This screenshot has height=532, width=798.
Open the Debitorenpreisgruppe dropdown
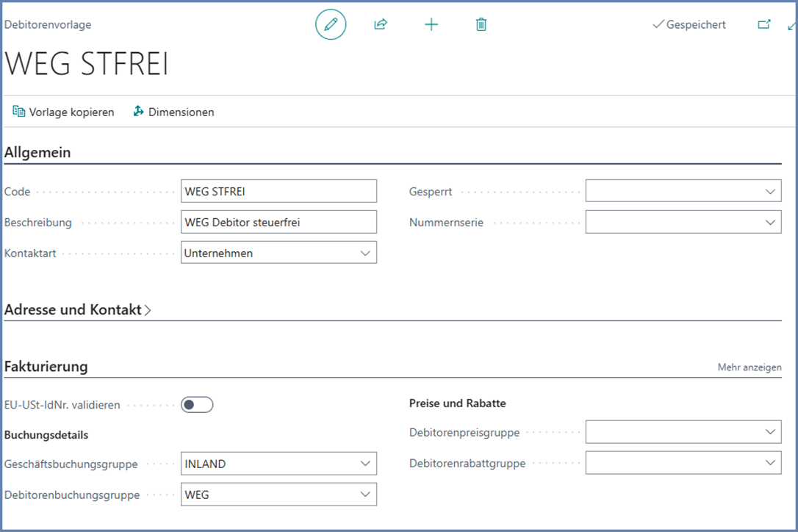click(x=769, y=432)
